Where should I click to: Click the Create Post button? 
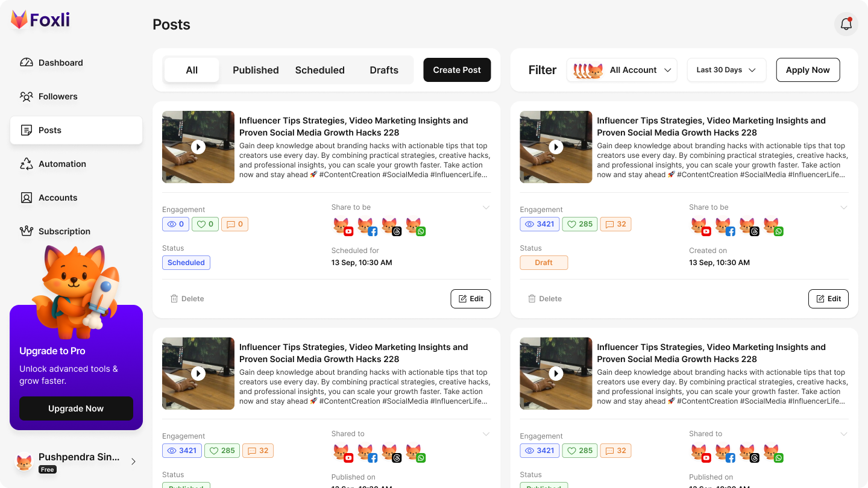tap(457, 70)
